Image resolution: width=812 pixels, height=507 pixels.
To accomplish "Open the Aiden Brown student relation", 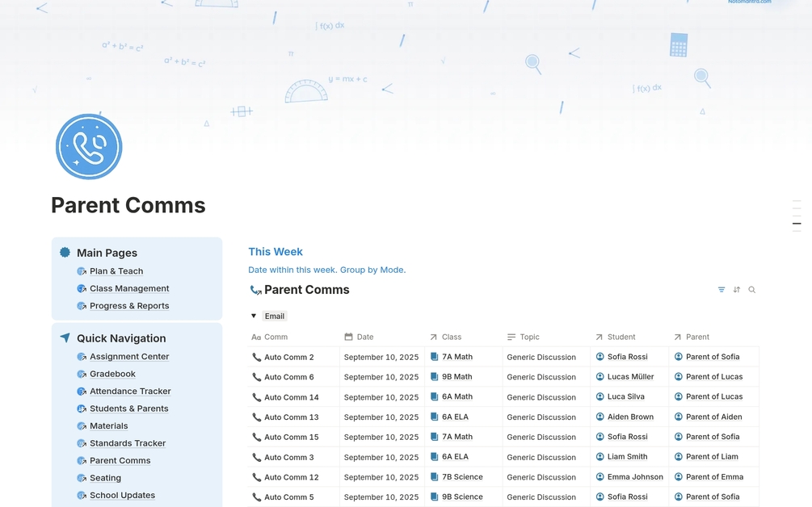I will (630, 417).
